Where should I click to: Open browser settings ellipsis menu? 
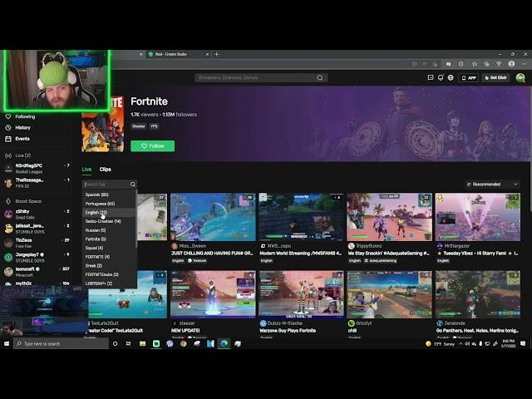pyautogui.click(x=525, y=64)
